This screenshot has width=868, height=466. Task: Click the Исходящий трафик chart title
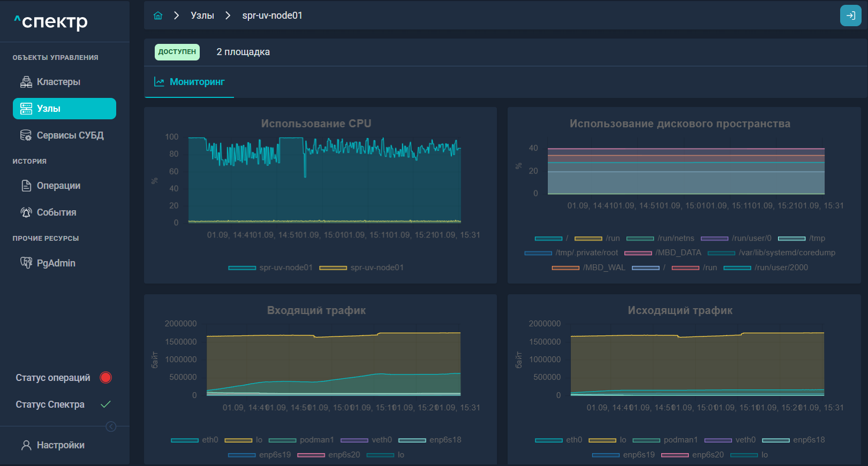coord(680,310)
